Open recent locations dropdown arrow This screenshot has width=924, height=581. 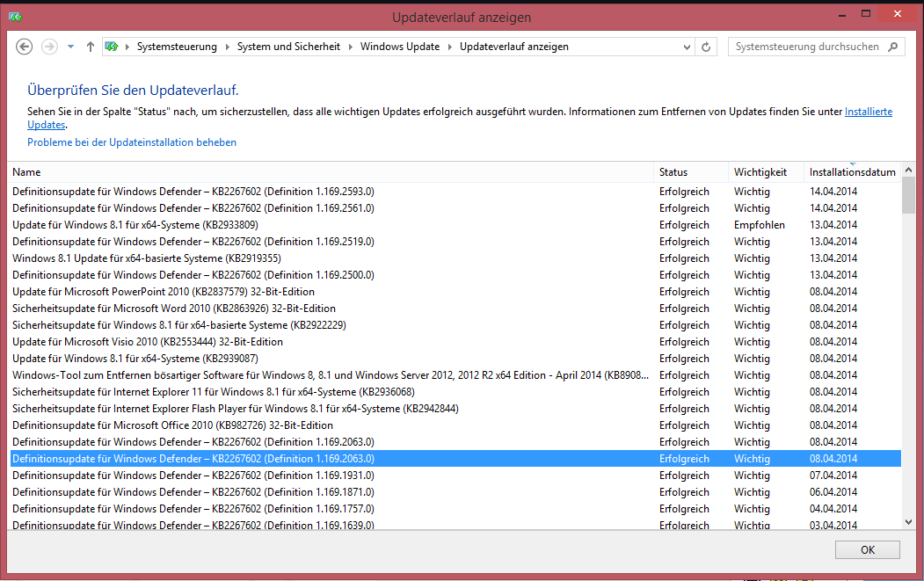coord(70,47)
